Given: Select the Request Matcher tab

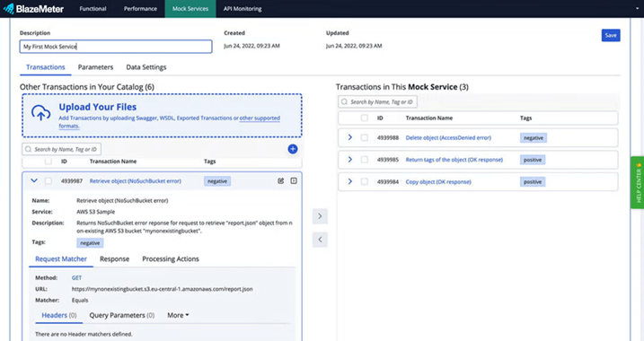Looking at the screenshot, I should [x=61, y=259].
